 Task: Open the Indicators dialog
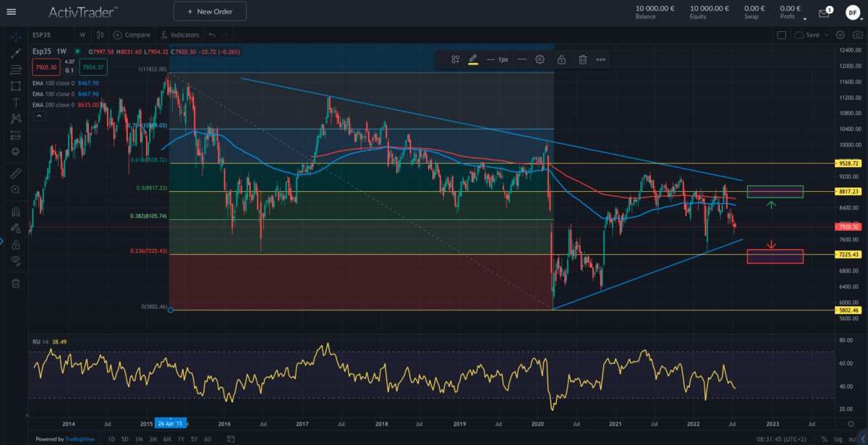point(180,35)
